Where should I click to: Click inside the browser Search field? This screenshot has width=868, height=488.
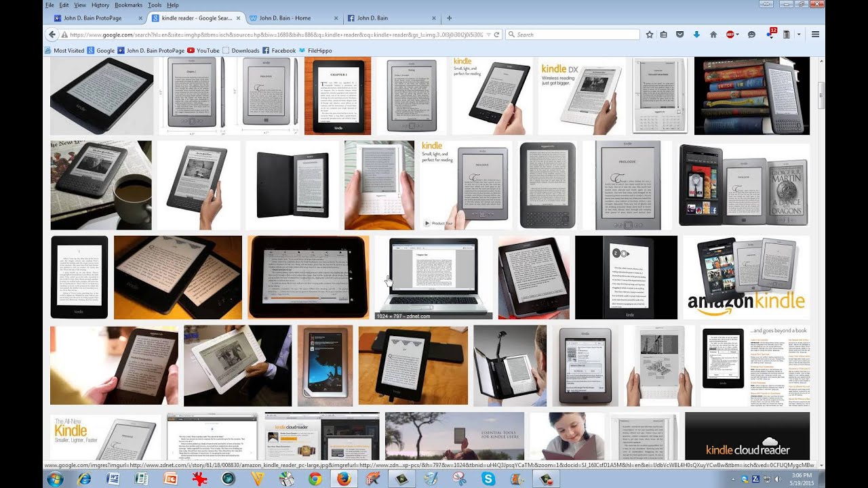(572, 34)
